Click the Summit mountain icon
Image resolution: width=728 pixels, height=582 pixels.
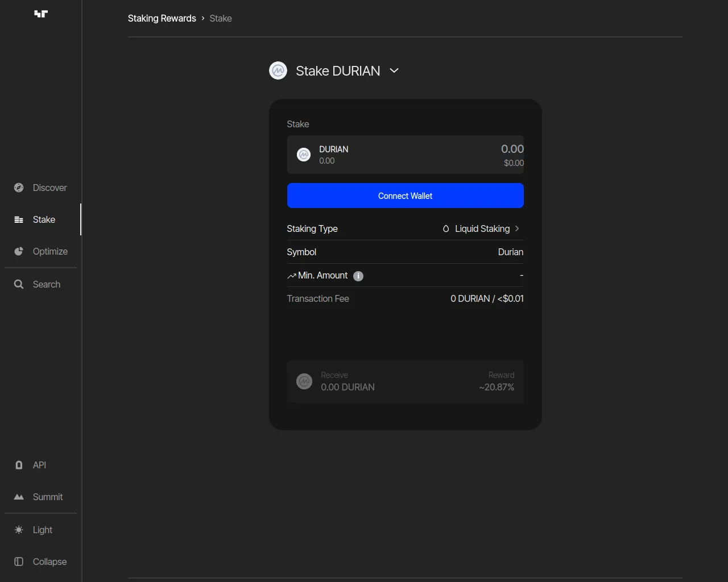point(19,497)
